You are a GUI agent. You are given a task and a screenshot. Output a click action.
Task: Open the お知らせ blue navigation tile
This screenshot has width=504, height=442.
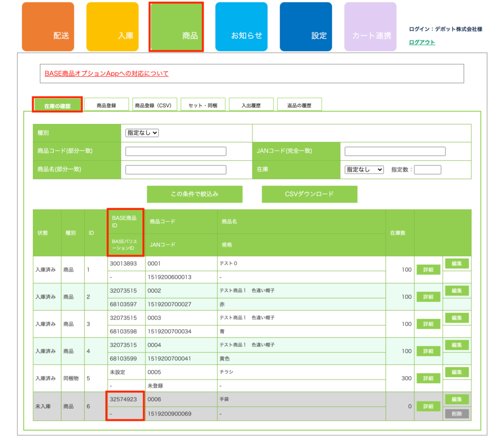(x=241, y=27)
